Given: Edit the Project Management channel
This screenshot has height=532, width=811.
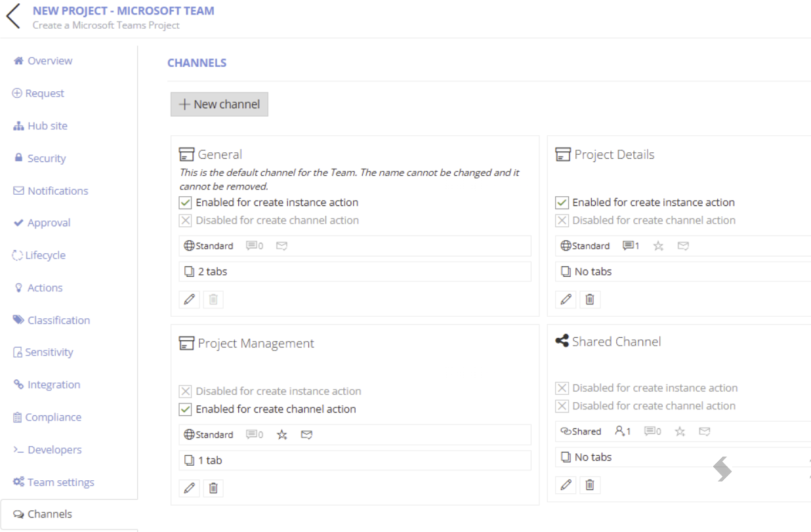Looking at the screenshot, I should [x=190, y=488].
